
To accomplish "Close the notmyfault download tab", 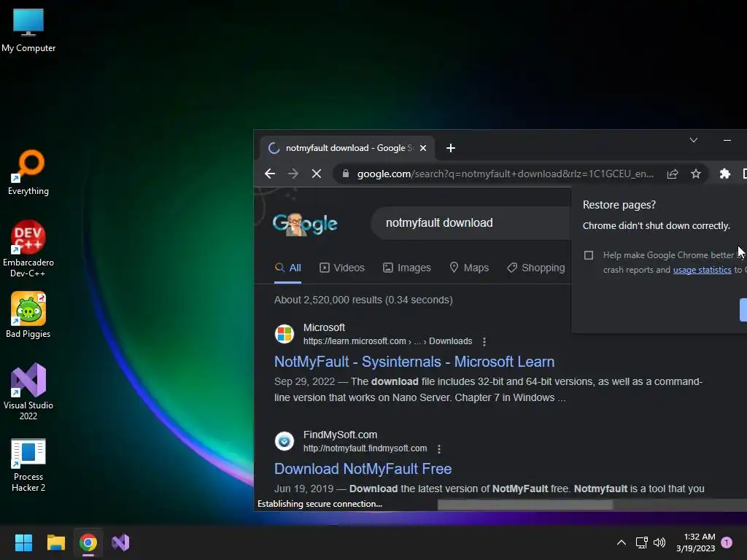I will (x=422, y=148).
